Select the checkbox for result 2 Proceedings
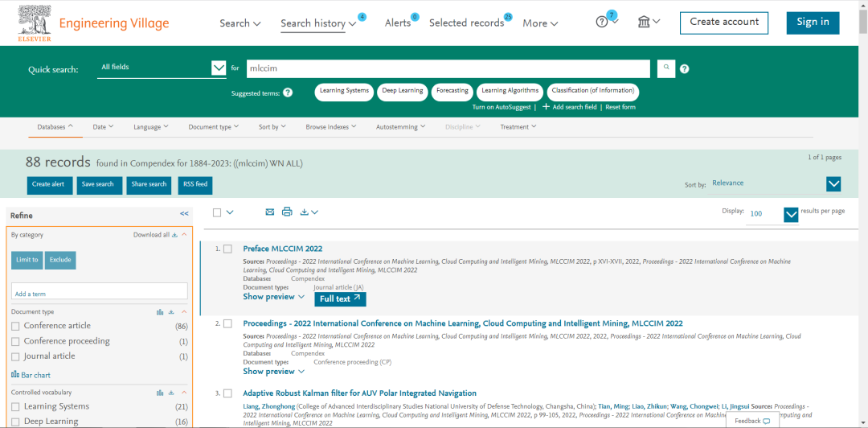The height and width of the screenshot is (428, 868). pyautogui.click(x=227, y=323)
